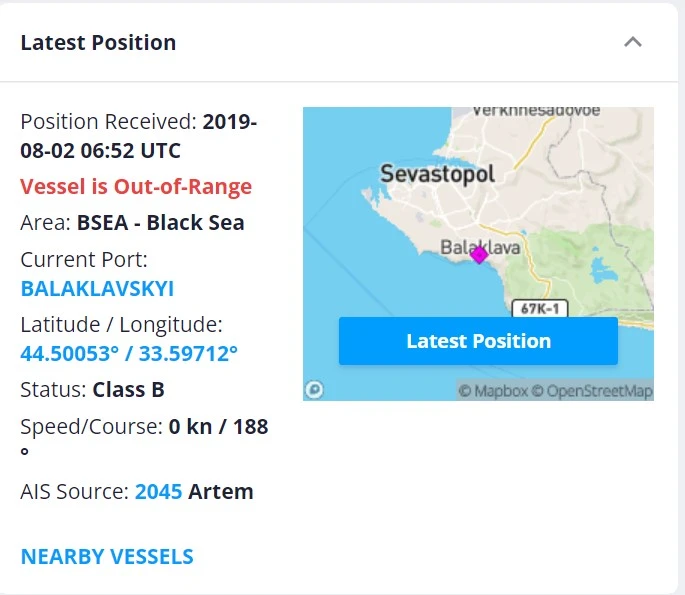685x595 pixels.
Task: Open the NEARBY VESSELS link
Action: [x=107, y=557]
